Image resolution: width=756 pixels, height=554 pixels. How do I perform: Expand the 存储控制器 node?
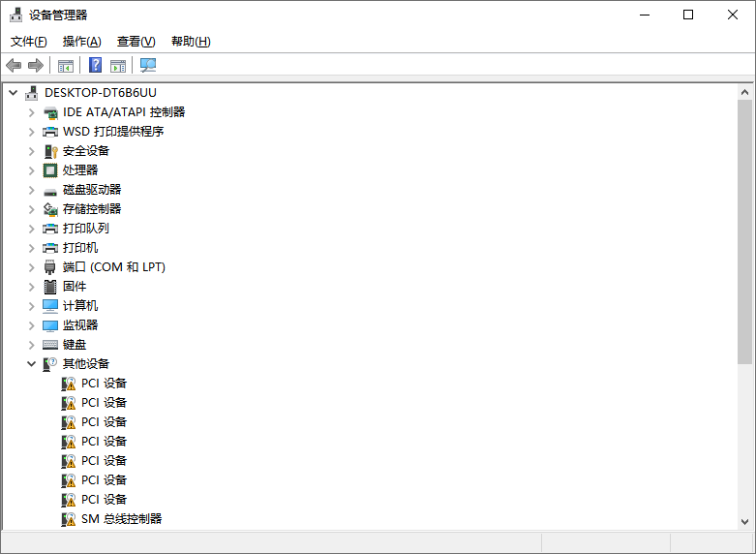click(x=31, y=209)
